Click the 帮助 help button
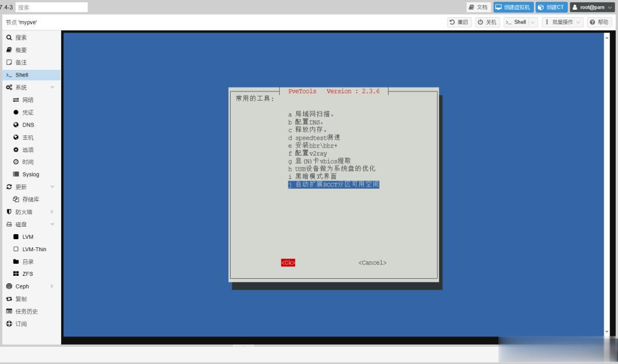This screenshot has width=618, height=364. point(599,22)
